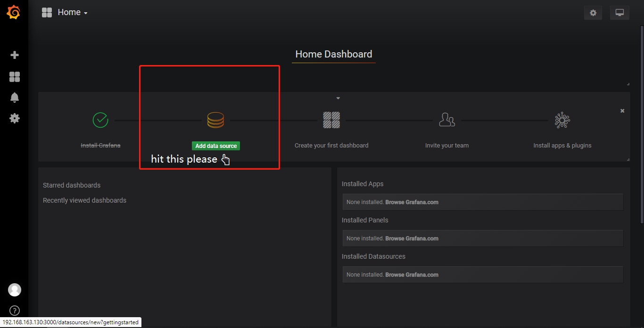Open the Help question mark icon
The image size is (644, 328).
click(15, 311)
